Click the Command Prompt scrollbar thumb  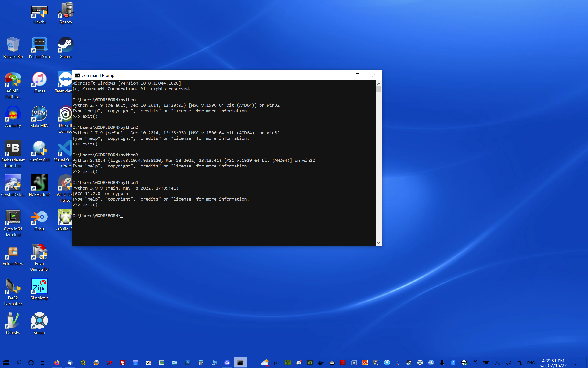(378, 89)
